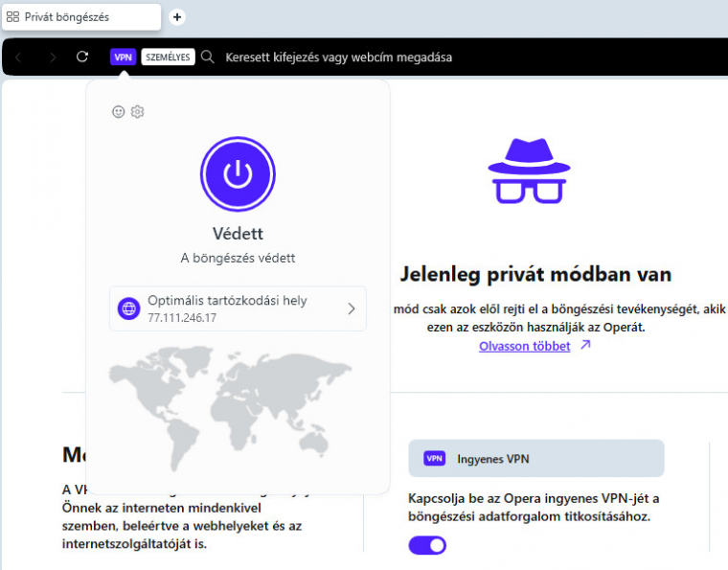
Task: Toggle the Ingyenes VPN switch
Action: pyautogui.click(x=427, y=545)
